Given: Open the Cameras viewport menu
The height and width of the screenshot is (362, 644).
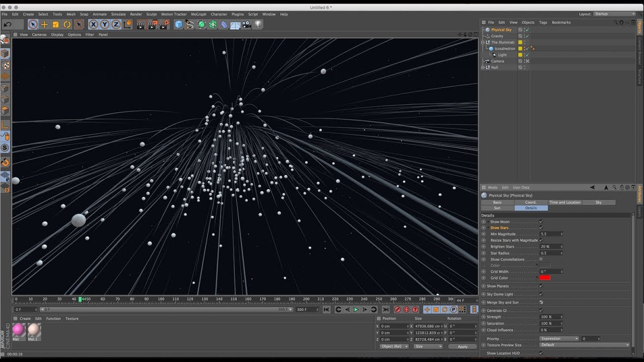Looking at the screenshot, I should (x=39, y=35).
